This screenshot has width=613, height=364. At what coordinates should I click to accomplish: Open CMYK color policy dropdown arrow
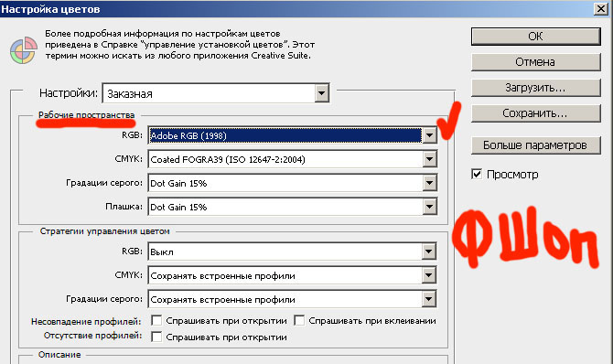point(429,275)
